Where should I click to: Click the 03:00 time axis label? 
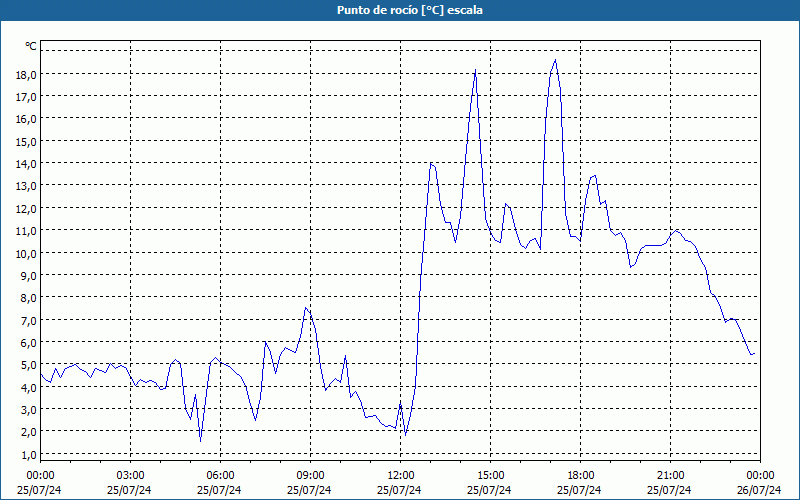coord(130,476)
